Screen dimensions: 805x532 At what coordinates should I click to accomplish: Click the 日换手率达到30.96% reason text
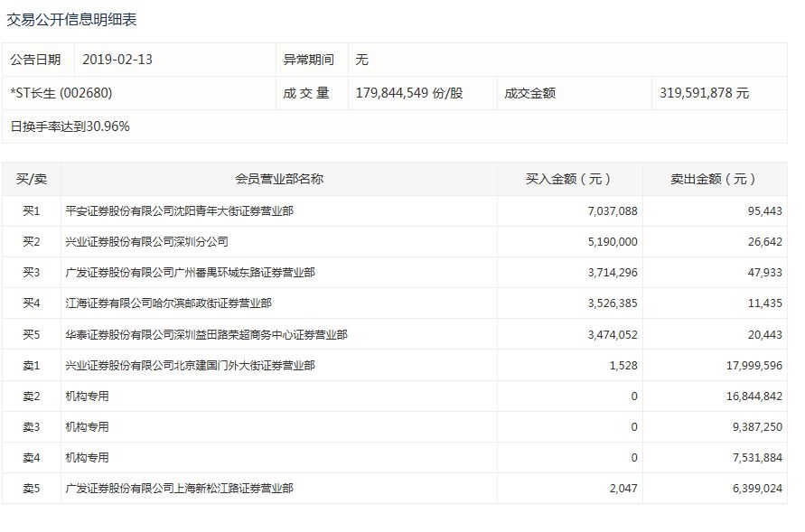tap(70, 126)
